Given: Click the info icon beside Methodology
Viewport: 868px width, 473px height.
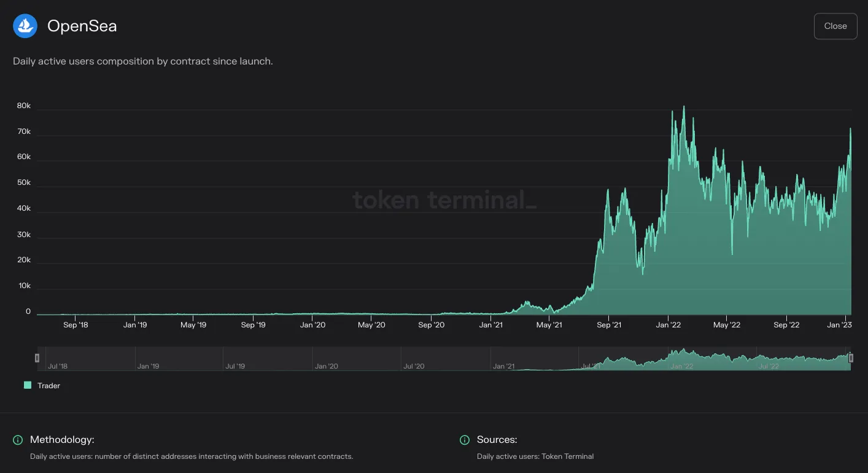Looking at the screenshot, I should [18, 440].
